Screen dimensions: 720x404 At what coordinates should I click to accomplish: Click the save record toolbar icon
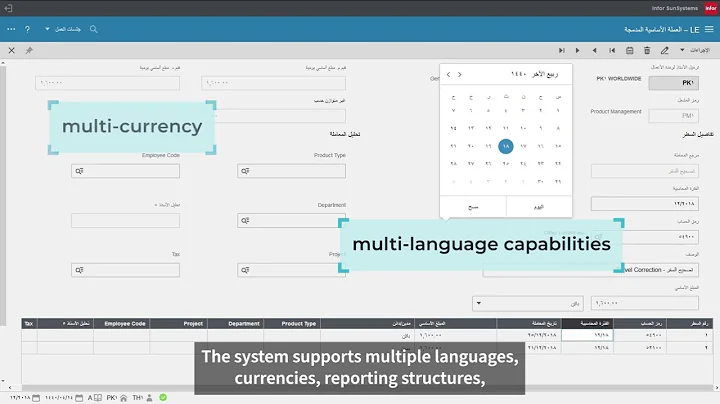(630, 50)
